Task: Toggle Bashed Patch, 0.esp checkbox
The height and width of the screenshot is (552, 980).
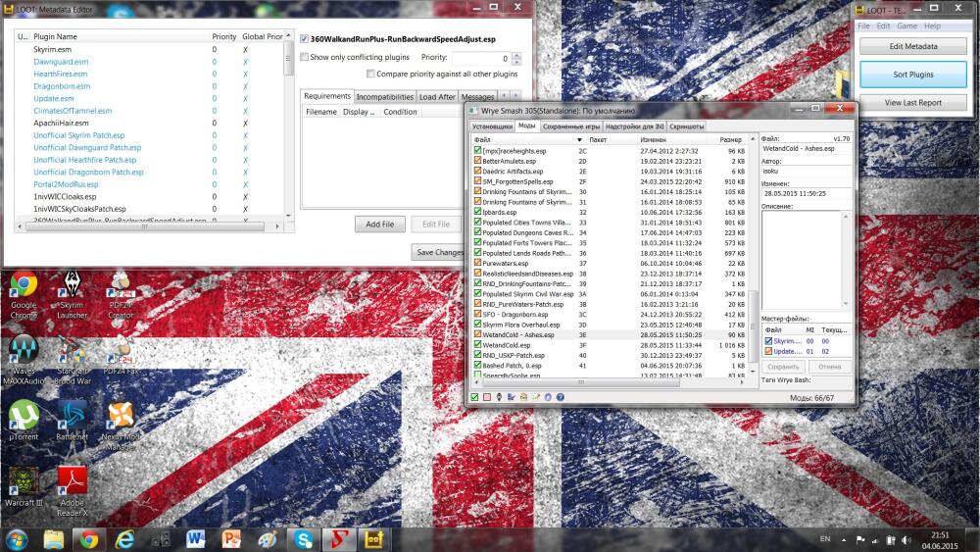Action: coord(477,365)
